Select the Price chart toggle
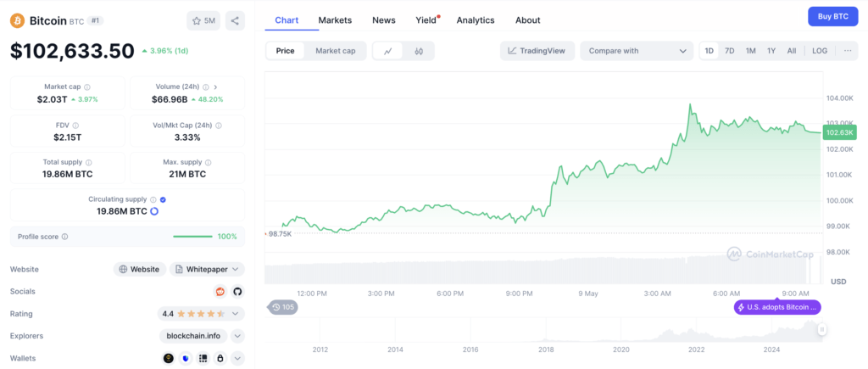 click(x=286, y=51)
